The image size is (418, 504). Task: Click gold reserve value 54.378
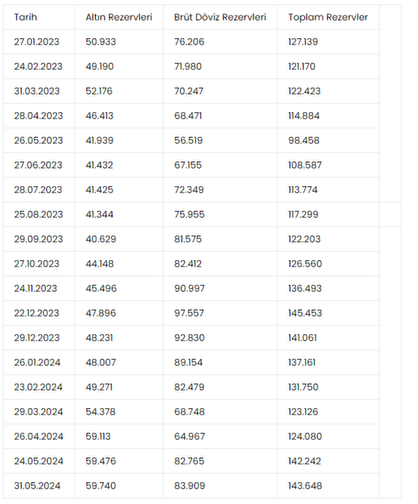[x=100, y=412]
